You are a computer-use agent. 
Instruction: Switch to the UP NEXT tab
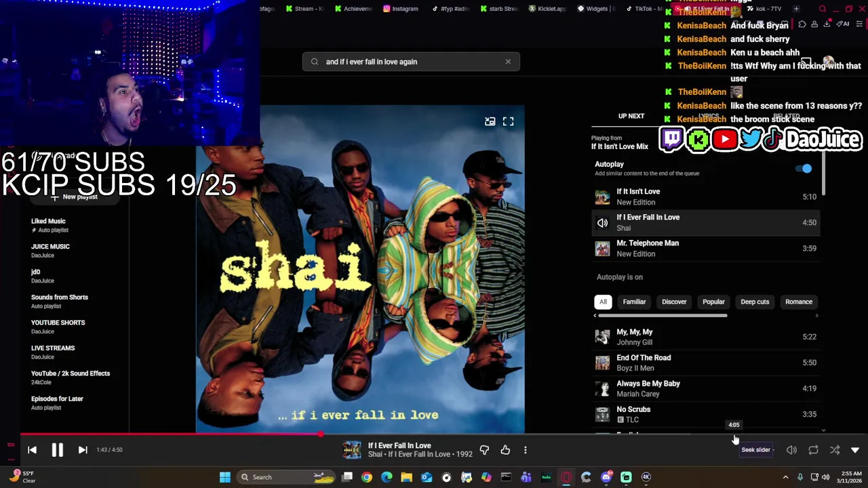(x=631, y=116)
